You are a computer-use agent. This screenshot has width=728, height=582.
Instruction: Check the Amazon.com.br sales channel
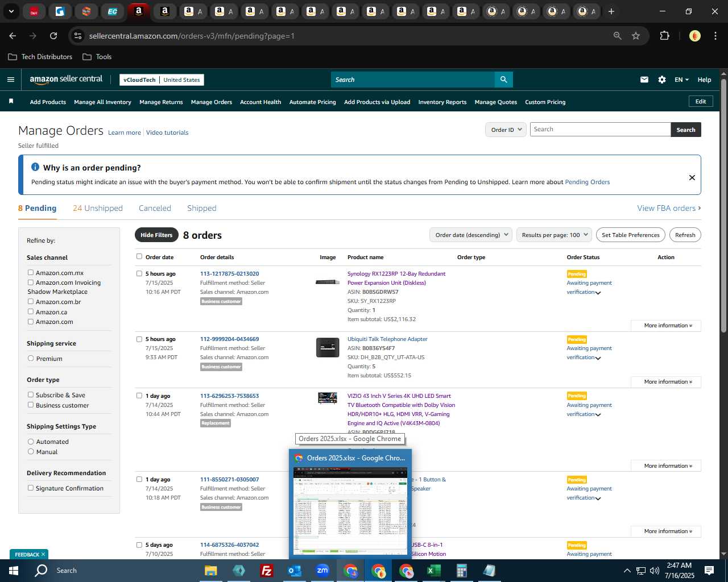(31, 302)
